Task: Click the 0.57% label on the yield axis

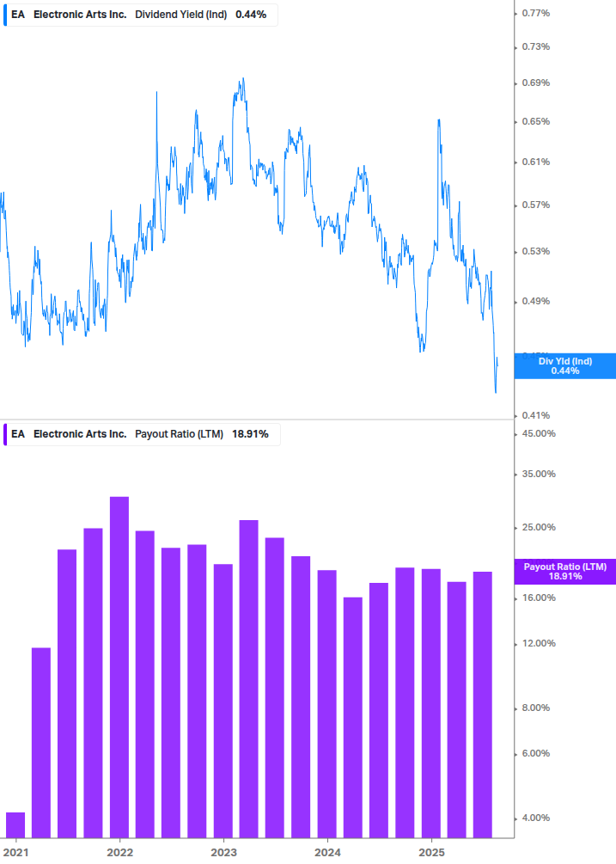Action: (x=535, y=205)
